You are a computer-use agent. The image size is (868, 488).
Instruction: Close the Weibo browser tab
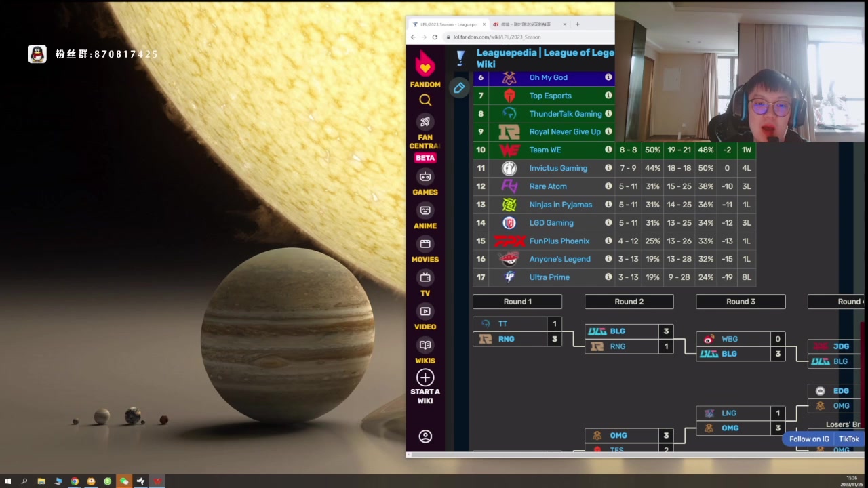tap(564, 24)
